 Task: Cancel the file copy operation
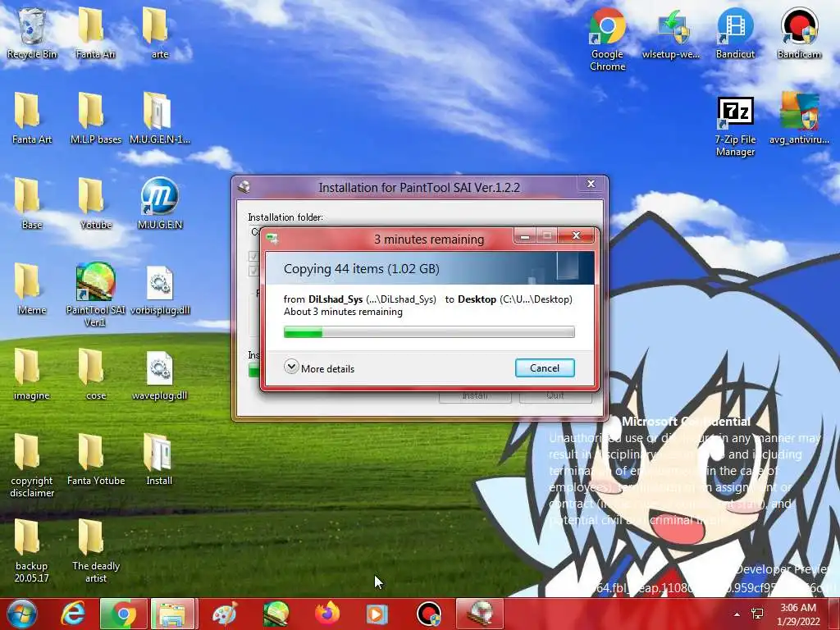click(545, 368)
